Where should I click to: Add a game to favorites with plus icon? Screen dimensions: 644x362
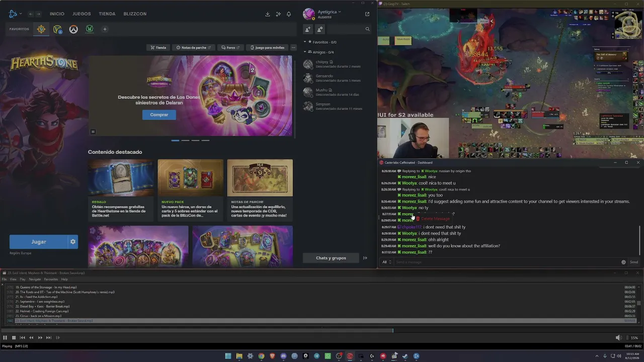(105, 29)
